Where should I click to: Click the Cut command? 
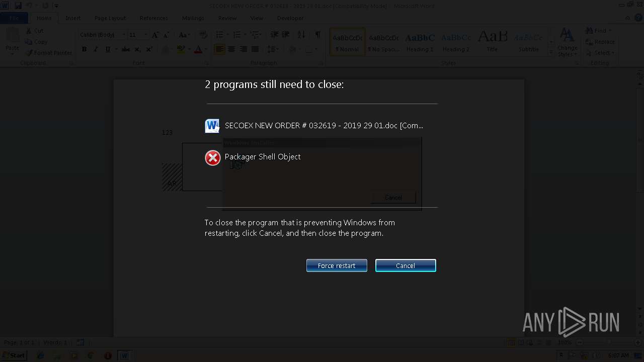[x=35, y=31]
